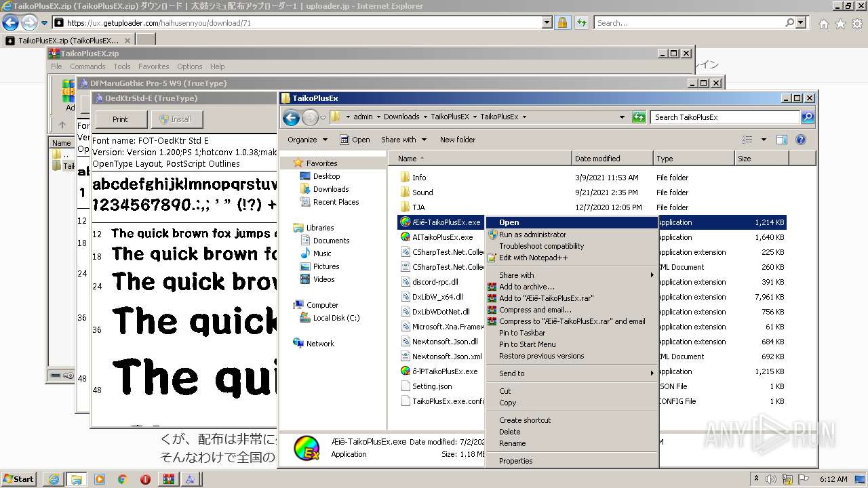Expand the view options dropdown arrow
Image resolution: width=868 pixels, height=488 pixels.
[x=764, y=140]
